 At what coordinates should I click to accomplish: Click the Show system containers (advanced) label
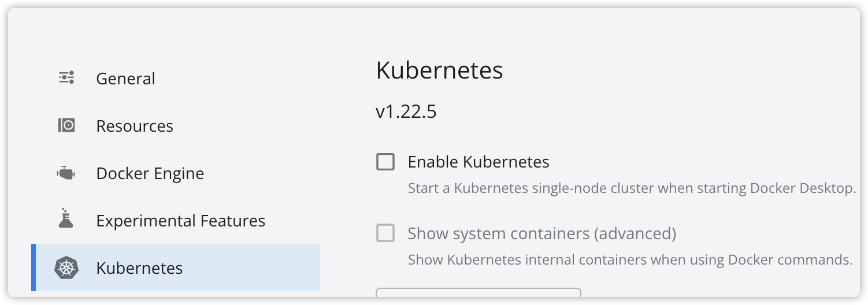(x=542, y=233)
